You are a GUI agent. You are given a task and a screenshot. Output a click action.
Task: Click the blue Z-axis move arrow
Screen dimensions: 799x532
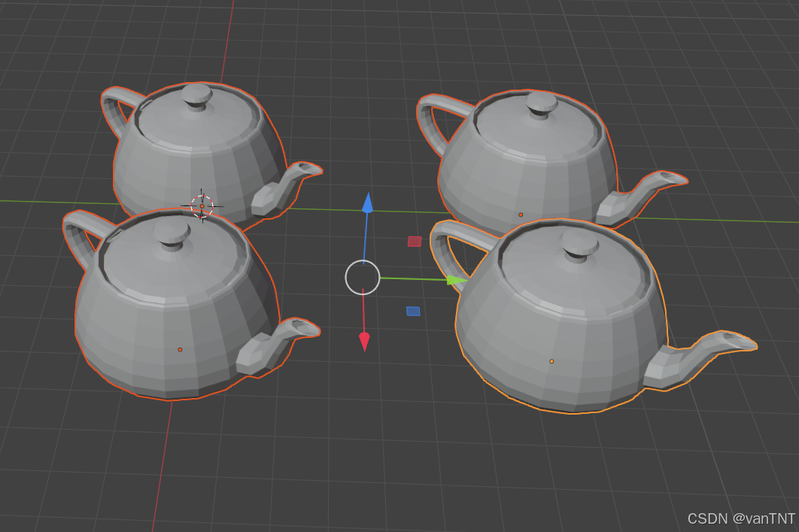pyautogui.click(x=367, y=203)
